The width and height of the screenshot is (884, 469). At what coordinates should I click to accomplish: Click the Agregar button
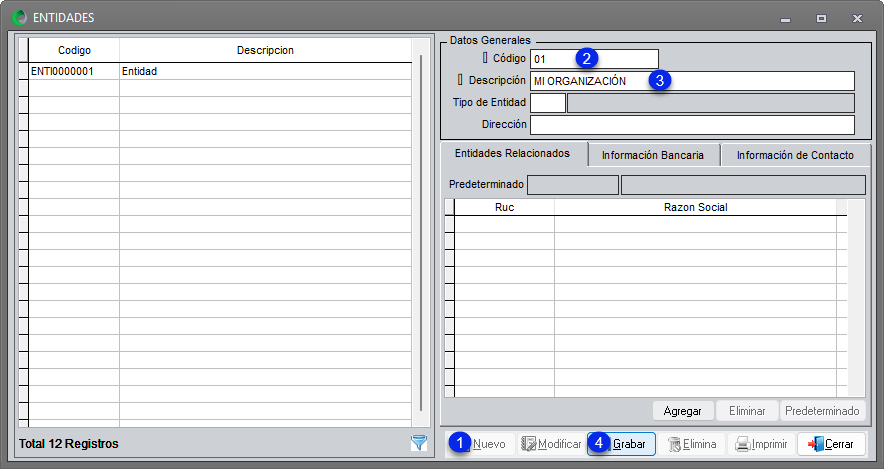[x=683, y=411]
